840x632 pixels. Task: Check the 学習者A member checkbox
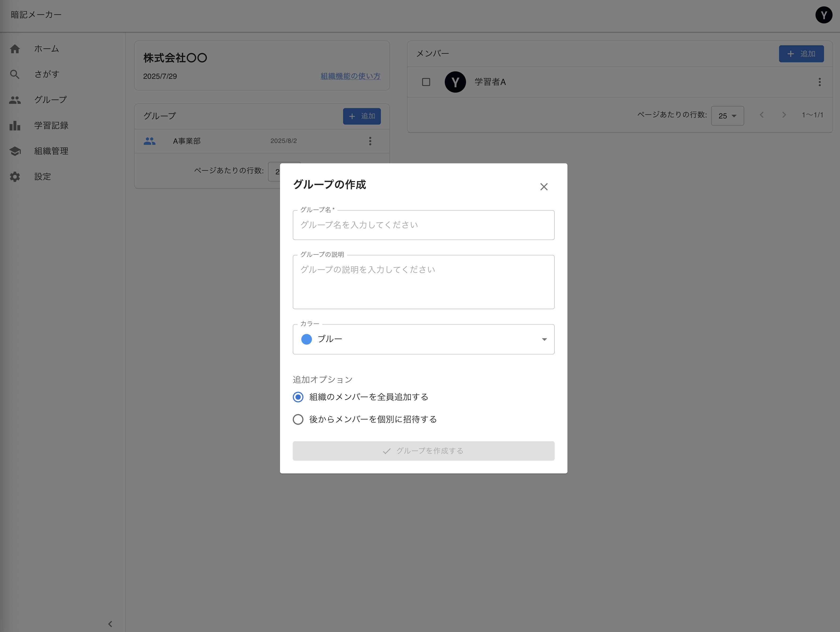[426, 82]
